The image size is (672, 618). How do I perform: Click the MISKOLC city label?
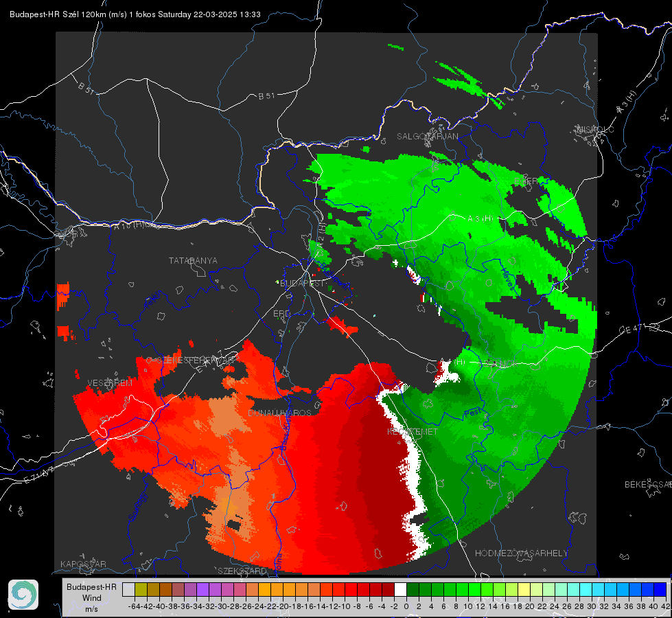pyautogui.click(x=595, y=130)
